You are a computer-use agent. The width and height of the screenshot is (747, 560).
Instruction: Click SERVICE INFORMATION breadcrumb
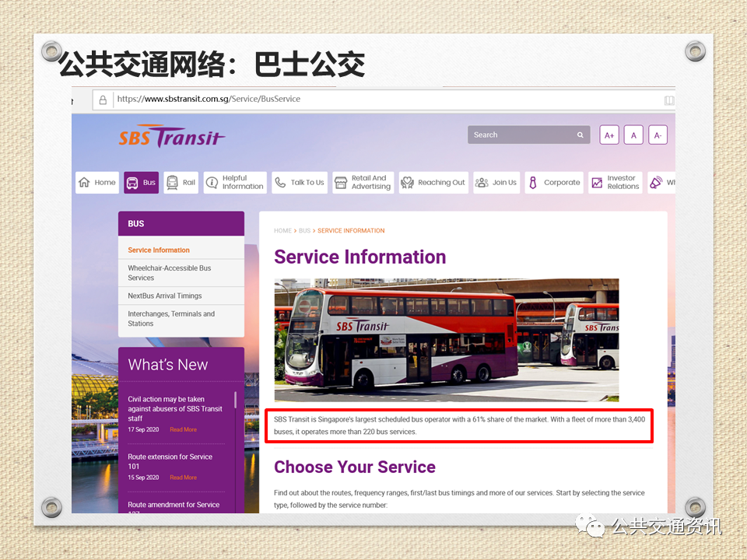pos(351,230)
